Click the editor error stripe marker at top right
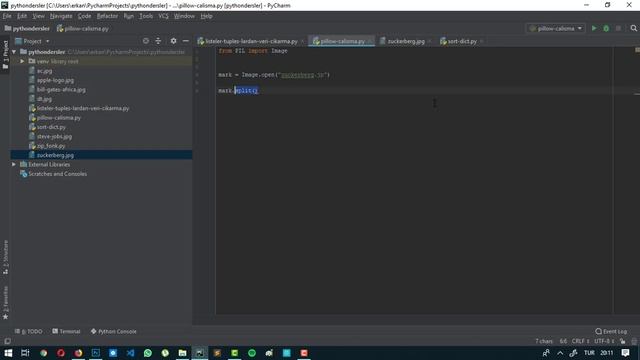This screenshot has height=360, width=640. (637, 50)
